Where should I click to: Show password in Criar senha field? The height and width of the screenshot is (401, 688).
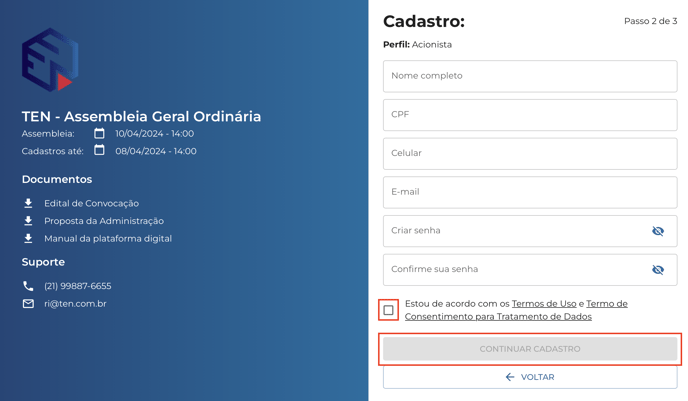[658, 231]
